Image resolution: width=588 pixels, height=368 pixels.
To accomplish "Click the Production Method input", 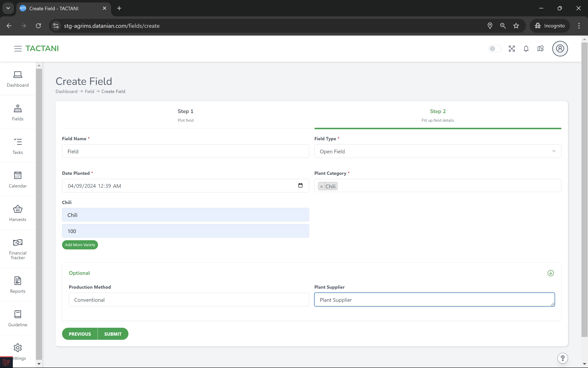I will tap(189, 300).
